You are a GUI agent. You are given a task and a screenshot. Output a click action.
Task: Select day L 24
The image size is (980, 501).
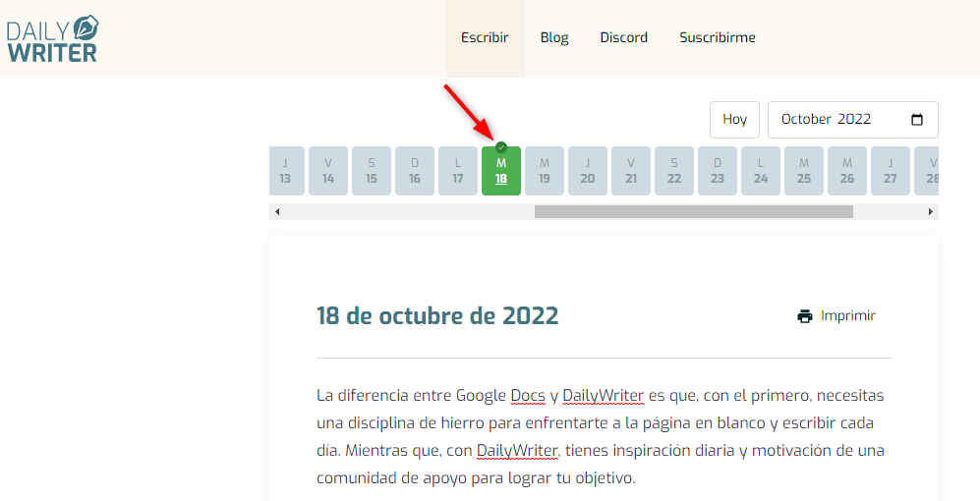[x=761, y=171]
